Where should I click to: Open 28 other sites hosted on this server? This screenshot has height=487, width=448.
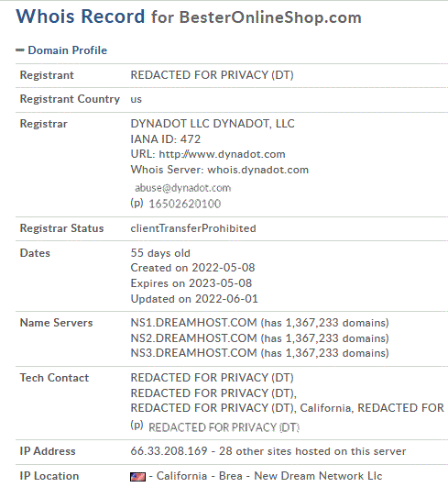312,451
